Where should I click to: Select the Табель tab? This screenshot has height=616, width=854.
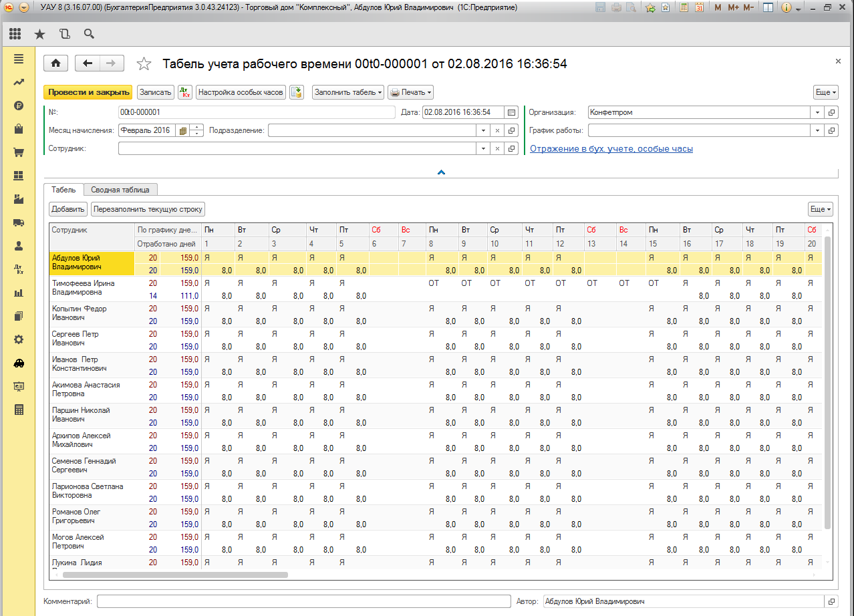[63, 189]
